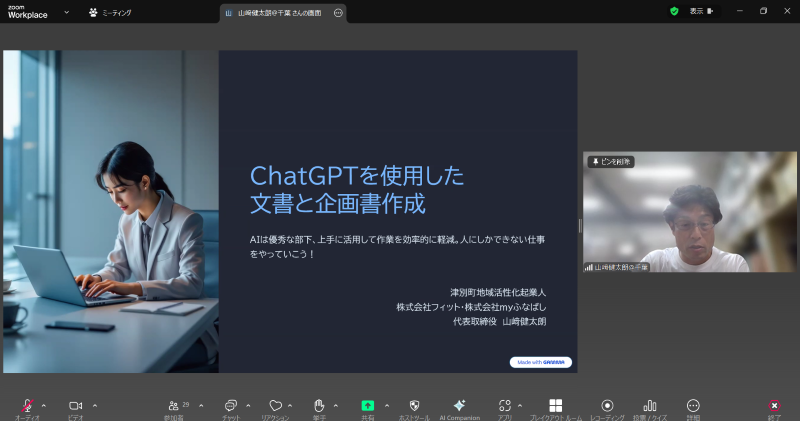Click the speaker's video thumbnail
The image size is (800, 421).
pos(690,212)
